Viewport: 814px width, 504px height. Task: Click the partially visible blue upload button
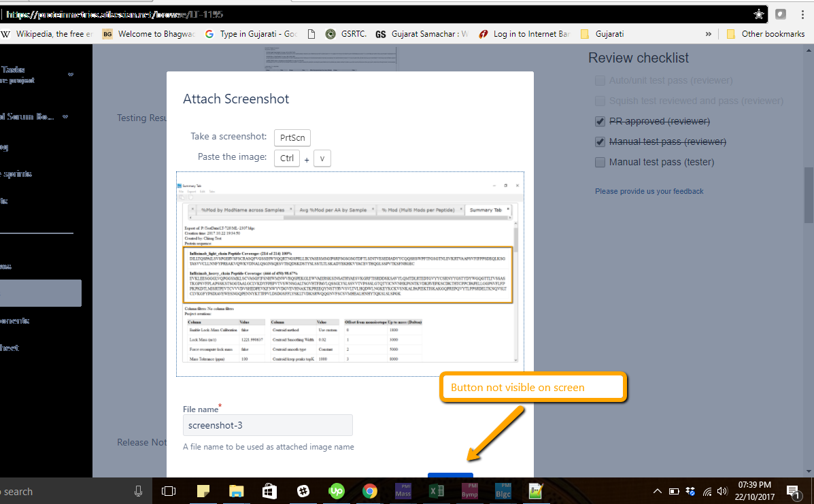pos(450,475)
